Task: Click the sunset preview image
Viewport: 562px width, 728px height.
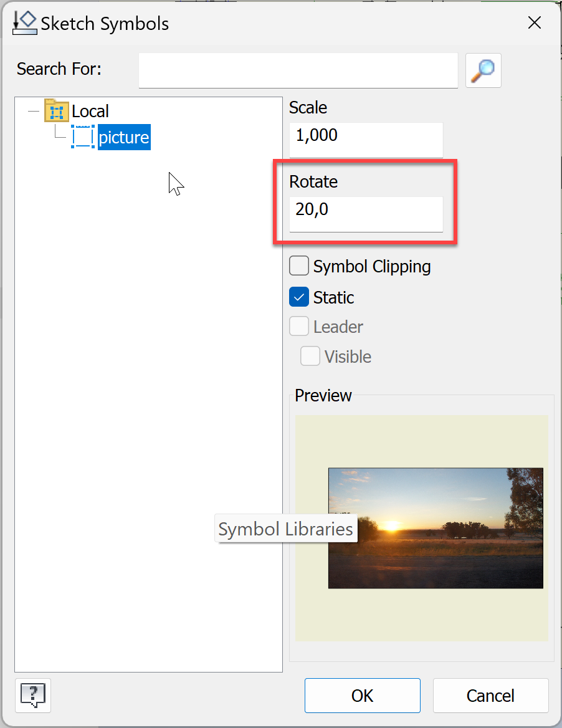Action: (436, 528)
